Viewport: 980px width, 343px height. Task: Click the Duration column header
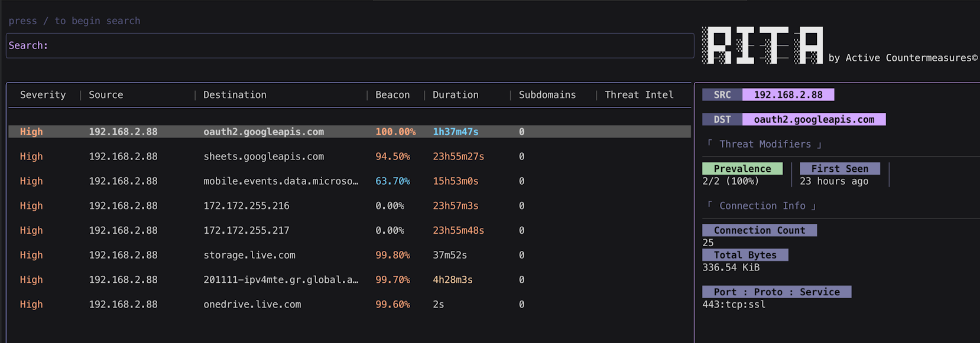pos(455,95)
